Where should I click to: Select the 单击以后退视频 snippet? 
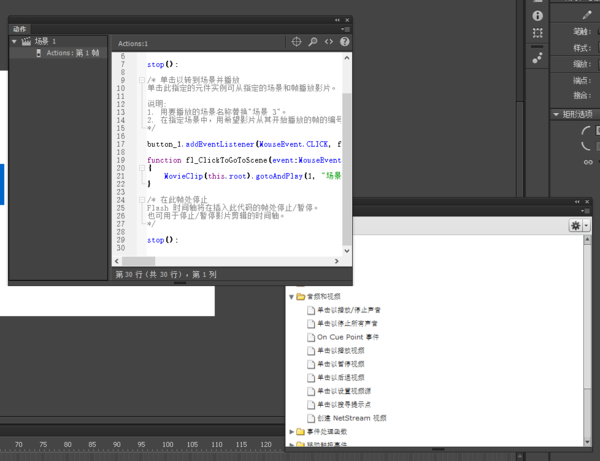(x=341, y=378)
